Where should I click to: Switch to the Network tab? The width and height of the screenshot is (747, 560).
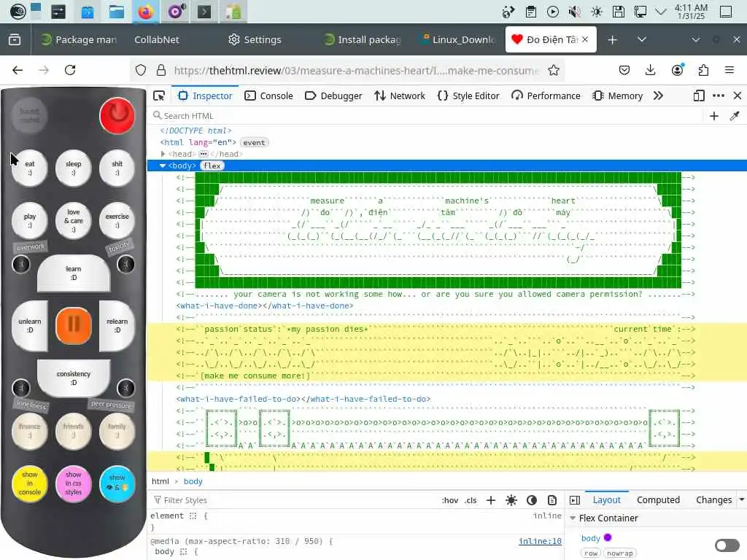click(400, 96)
